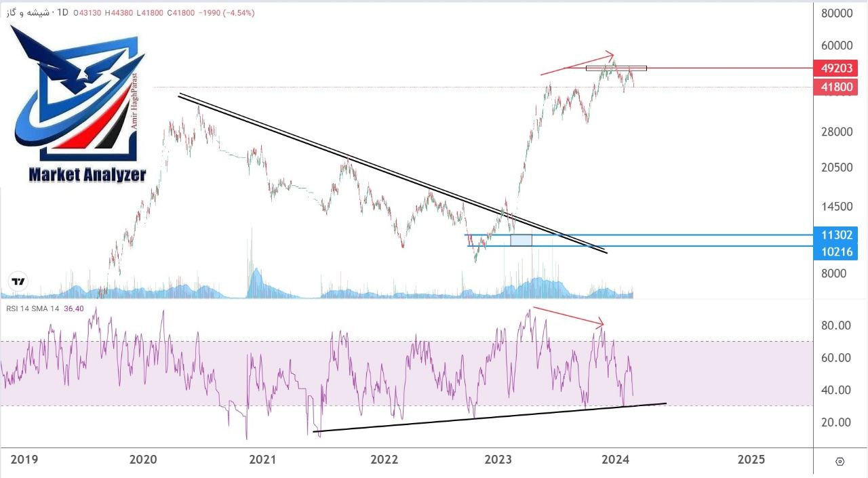
Task: Open the symbol info for شیشه و گاز
Action: pyautogui.click(x=27, y=12)
